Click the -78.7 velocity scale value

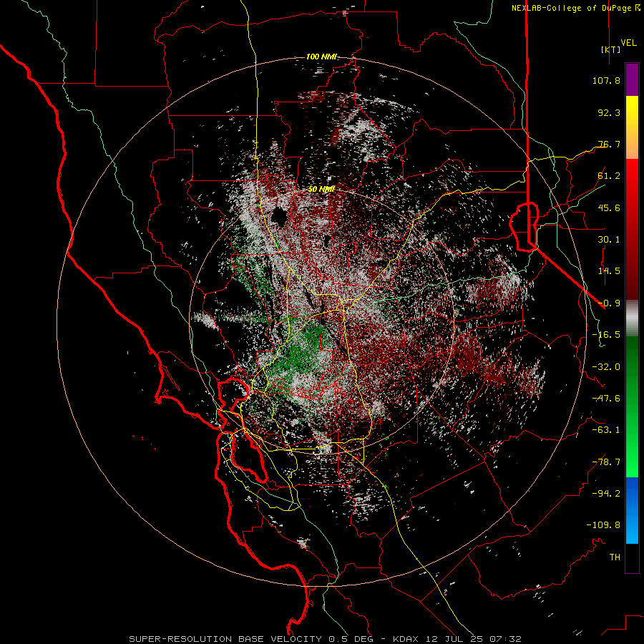pyautogui.click(x=606, y=462)
